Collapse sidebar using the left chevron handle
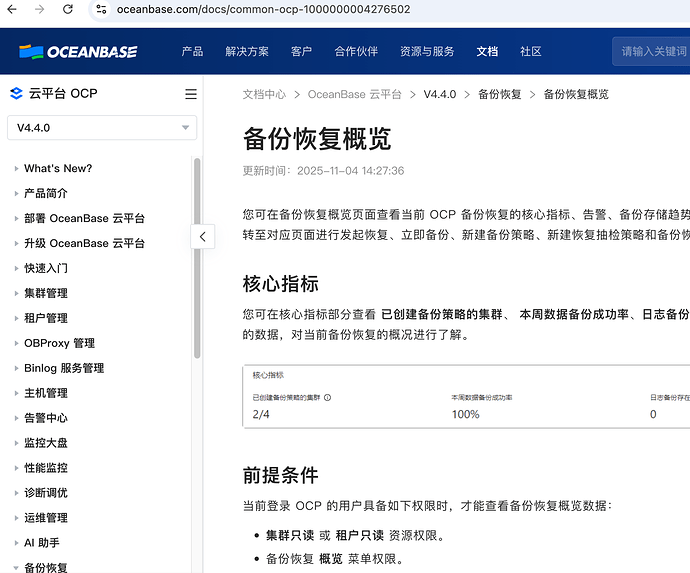Screen dimensions: 690x573 [202, 237]
